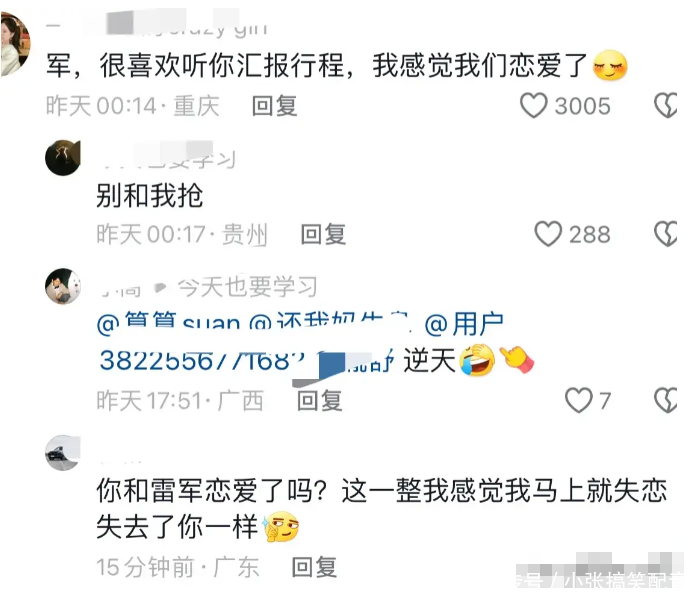This screenshot has height=597, width=695.
Task: Open avatar of the Guangxi commenter
Action: coord(63,286)
